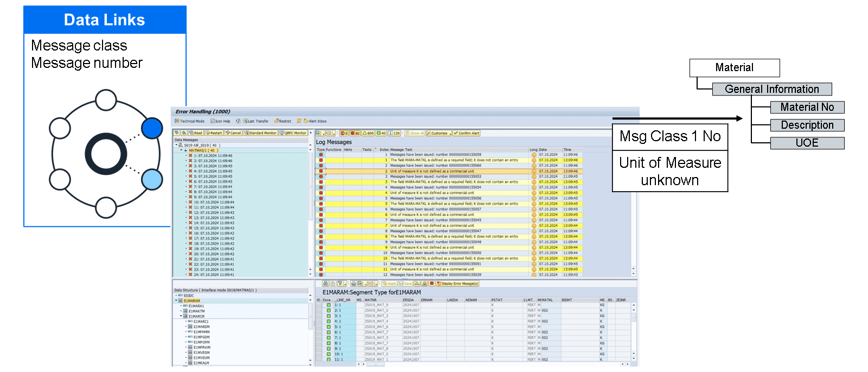The image size is (868, 372).
Task: Open the Customize dropdown
Action: 439,133
